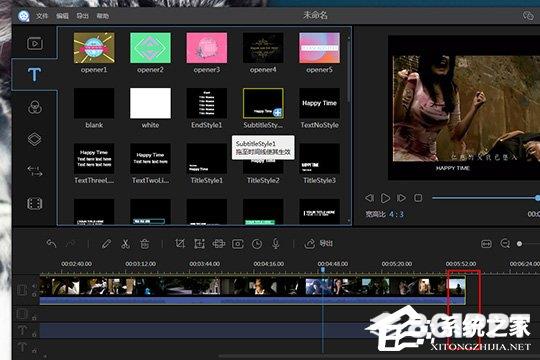Select the EndStyle1 template
Viewport: 540px width, 360px height.
tap(207, 103)
